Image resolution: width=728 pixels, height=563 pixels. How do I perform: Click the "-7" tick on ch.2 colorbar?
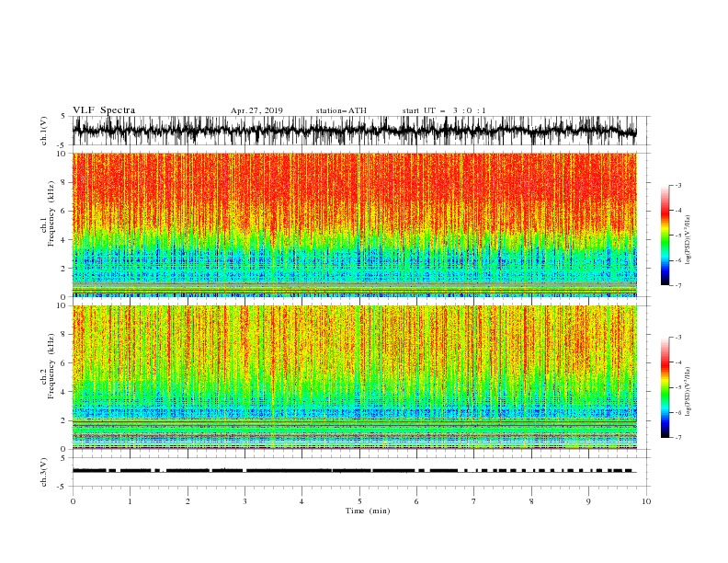click(678, 438)
